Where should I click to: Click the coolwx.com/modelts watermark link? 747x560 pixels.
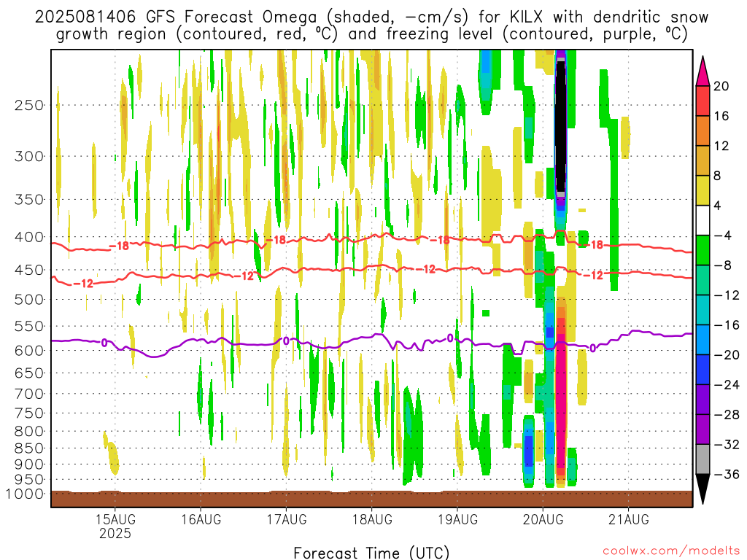pos(671,551)
